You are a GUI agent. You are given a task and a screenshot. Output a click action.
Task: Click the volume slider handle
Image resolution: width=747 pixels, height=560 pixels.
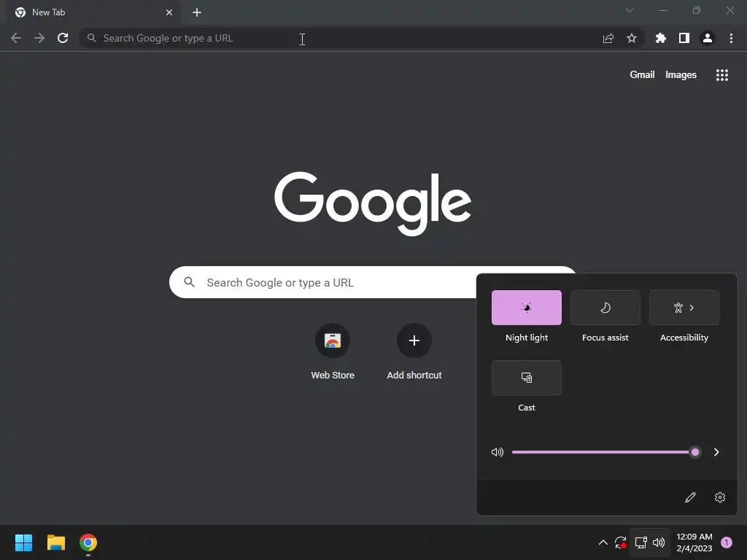695,452
